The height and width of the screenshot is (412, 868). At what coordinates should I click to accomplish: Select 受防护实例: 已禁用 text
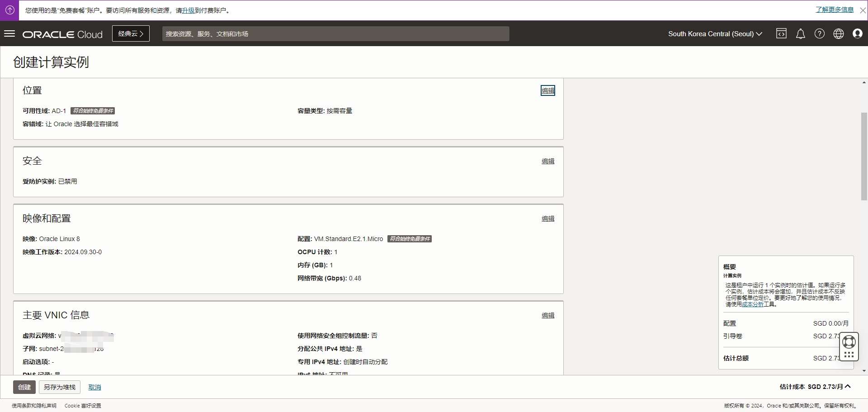click(50, 181)
